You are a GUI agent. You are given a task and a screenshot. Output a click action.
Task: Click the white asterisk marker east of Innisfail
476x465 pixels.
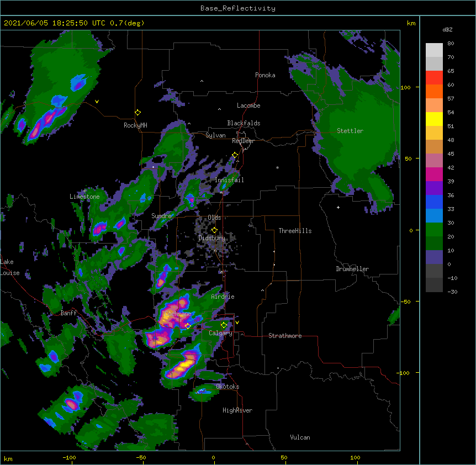pyautogui.click(x=277, y=168)
